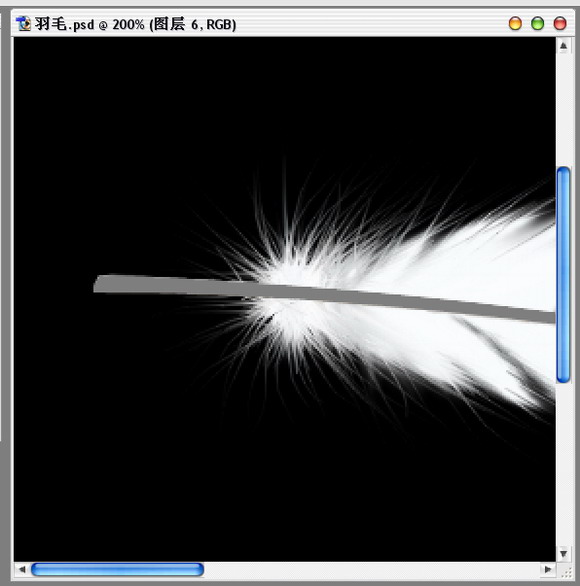
Task: Click the horizontal scrollbar left arrow
Action: tap(22, 570)
